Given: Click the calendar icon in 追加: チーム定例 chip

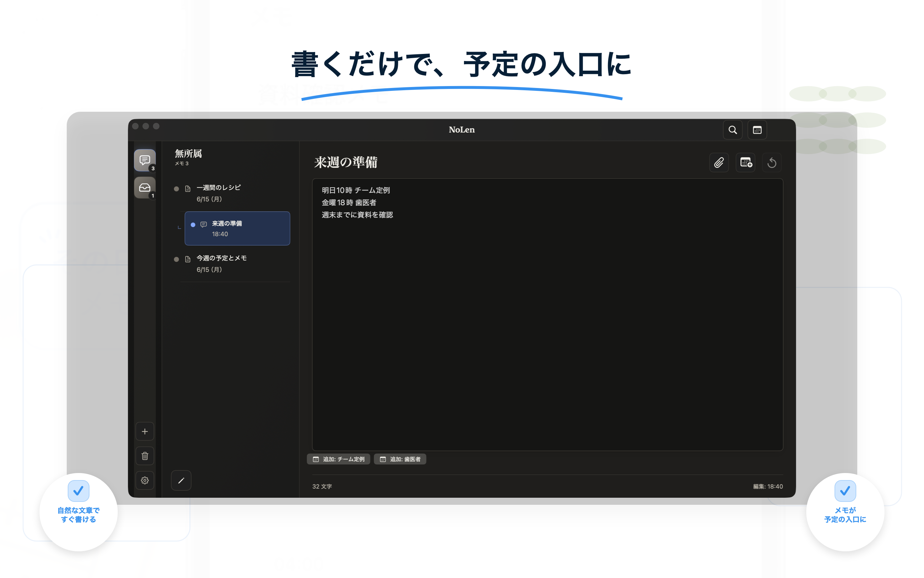Looking at the screenshot, I should click(316, 459).
